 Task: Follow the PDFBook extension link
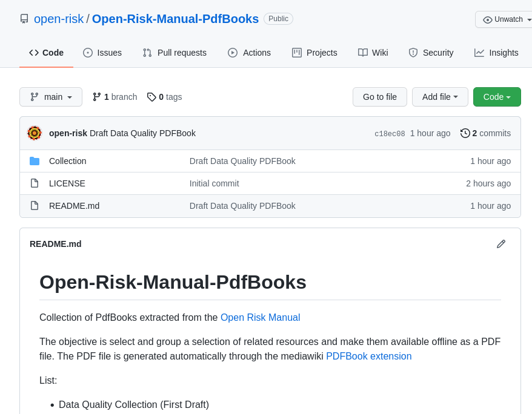point(368,356)
